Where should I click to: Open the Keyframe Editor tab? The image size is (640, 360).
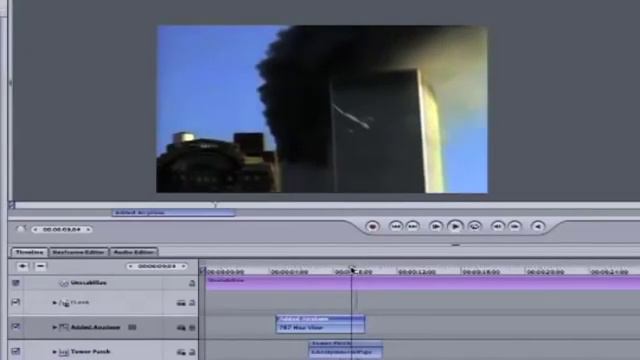pyautogui.click(x=78, y=252)
